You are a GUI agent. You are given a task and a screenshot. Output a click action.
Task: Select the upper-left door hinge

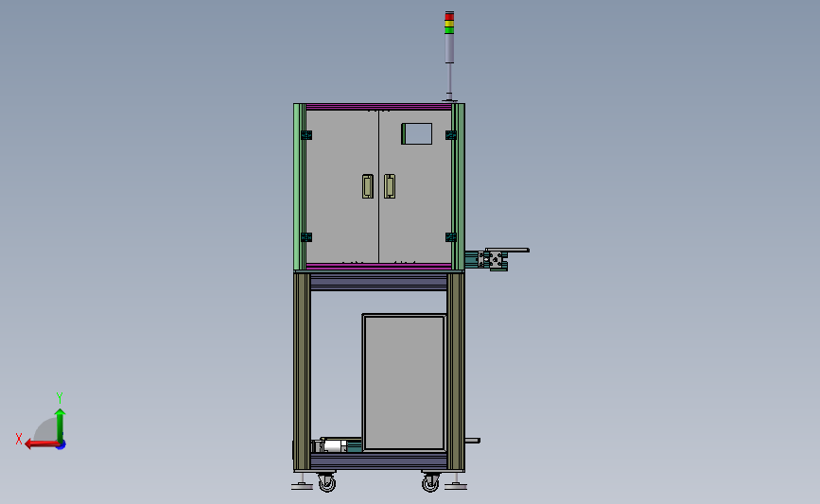[306, 135]
